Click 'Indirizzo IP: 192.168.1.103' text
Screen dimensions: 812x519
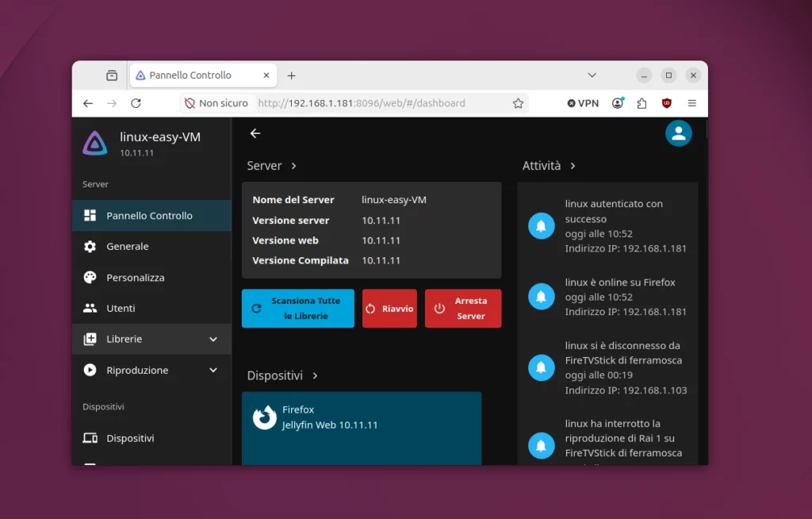point(626,390)
